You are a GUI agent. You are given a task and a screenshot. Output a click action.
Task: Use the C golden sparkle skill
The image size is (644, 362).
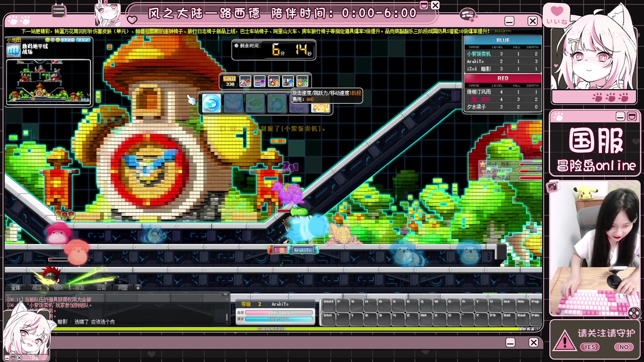(320, 108)
